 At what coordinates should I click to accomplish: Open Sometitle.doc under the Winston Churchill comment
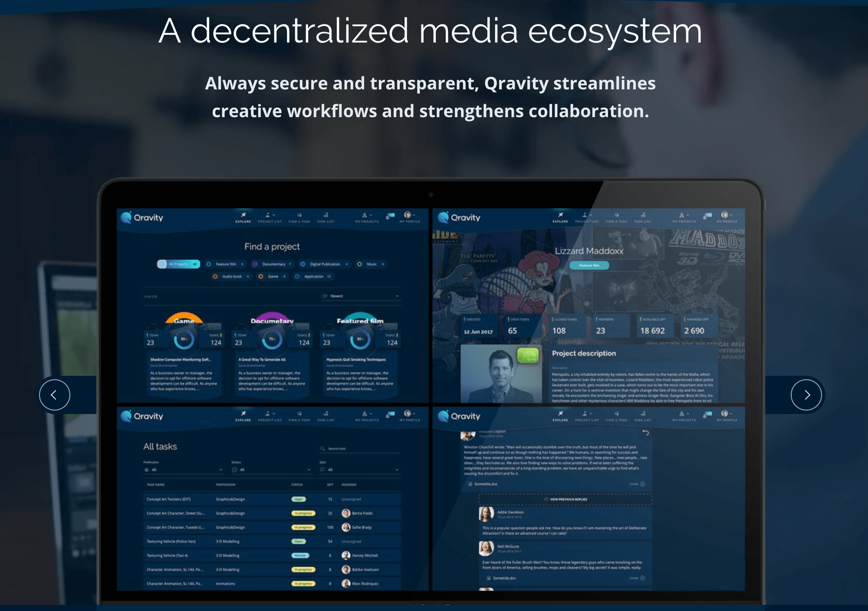pos(483,484)
